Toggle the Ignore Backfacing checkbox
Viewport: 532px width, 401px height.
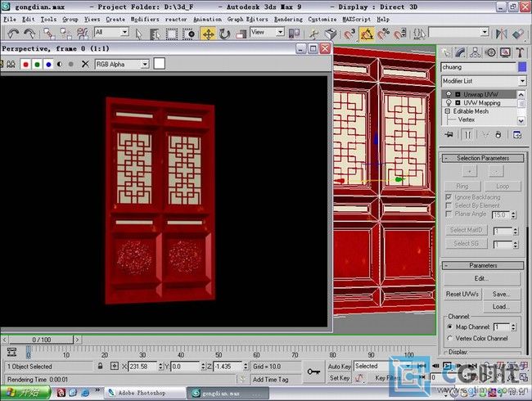pos(449,196)
